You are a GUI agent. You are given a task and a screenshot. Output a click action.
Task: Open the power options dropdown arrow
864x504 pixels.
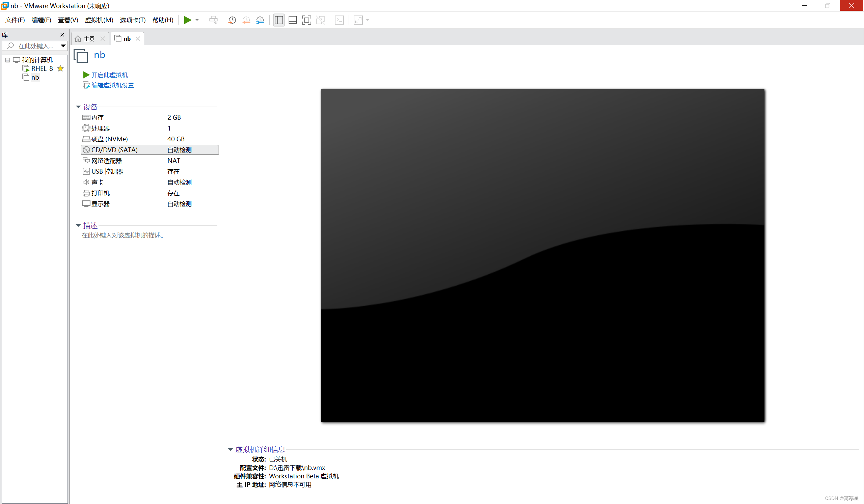[197, 20]
